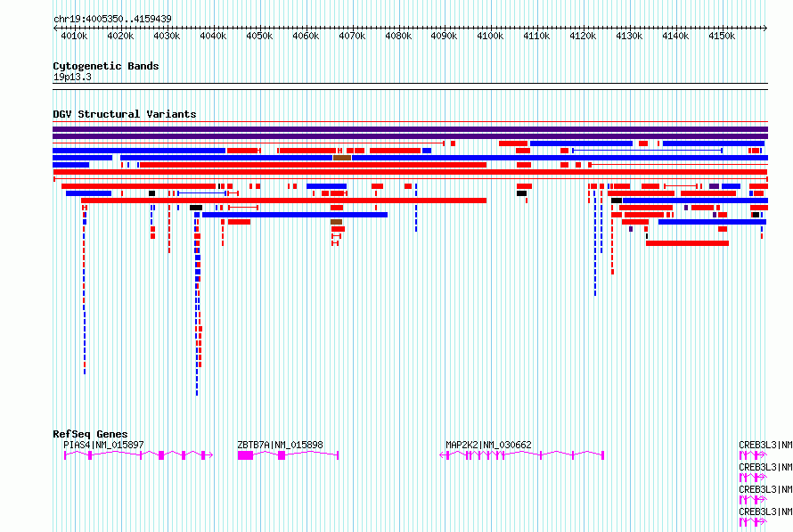
Task: Click the 4070k ruler label
Action: [352, 36]
